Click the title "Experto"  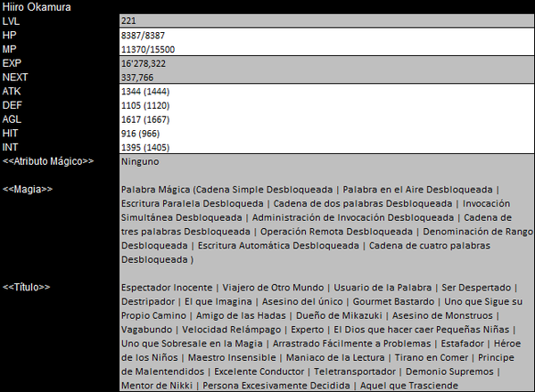308,330
